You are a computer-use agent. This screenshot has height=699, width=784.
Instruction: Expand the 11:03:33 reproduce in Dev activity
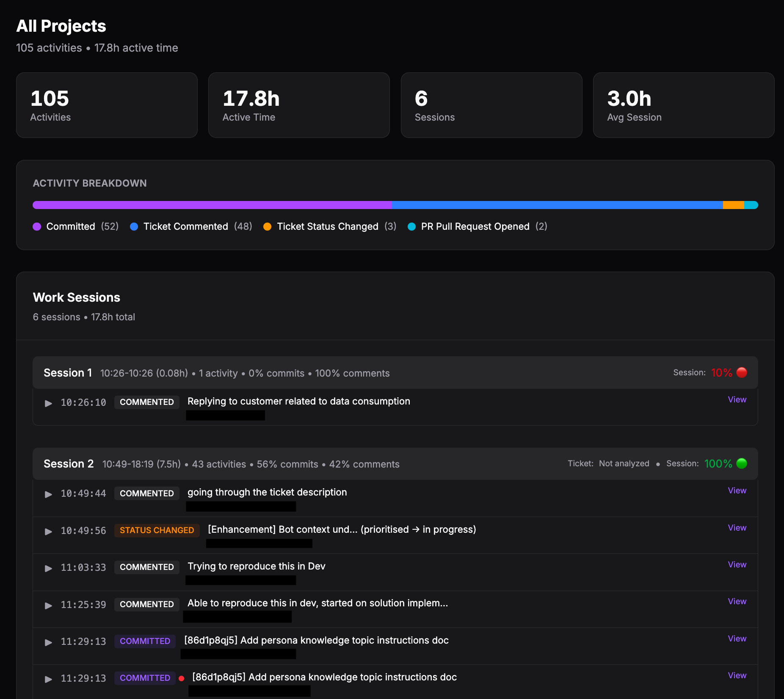[x=49, y=568]
